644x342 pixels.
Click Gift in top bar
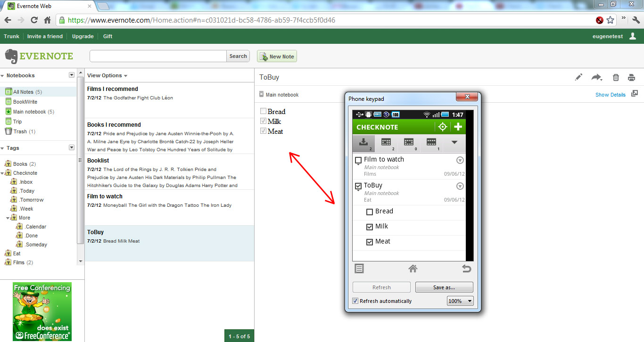pos(108,36)
